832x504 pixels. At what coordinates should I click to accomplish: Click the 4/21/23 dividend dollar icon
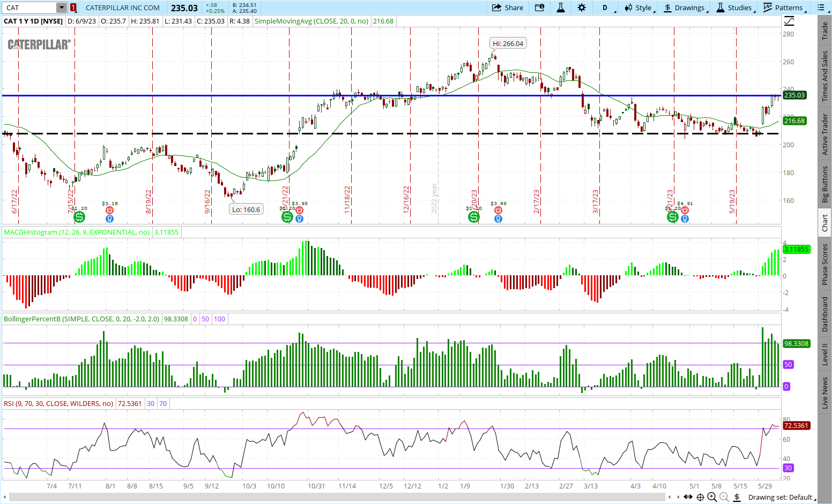point(673,217)
